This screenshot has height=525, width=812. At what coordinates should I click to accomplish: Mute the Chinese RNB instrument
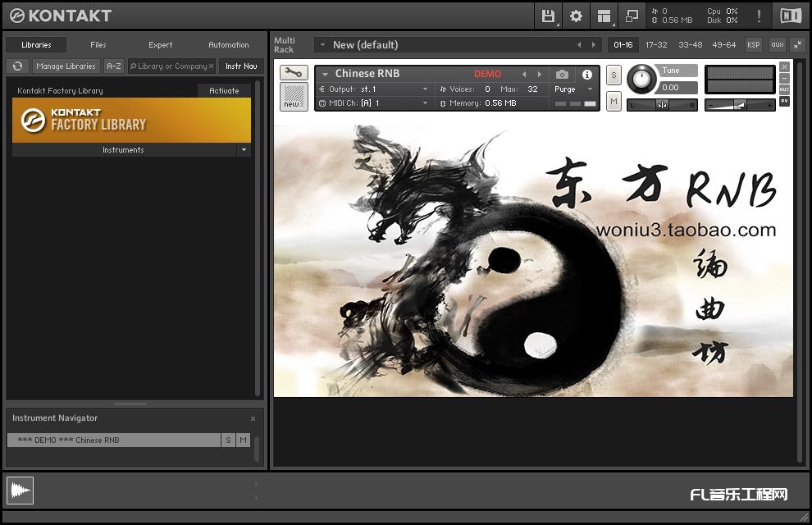pyautogui.click(x=614, y=101)
